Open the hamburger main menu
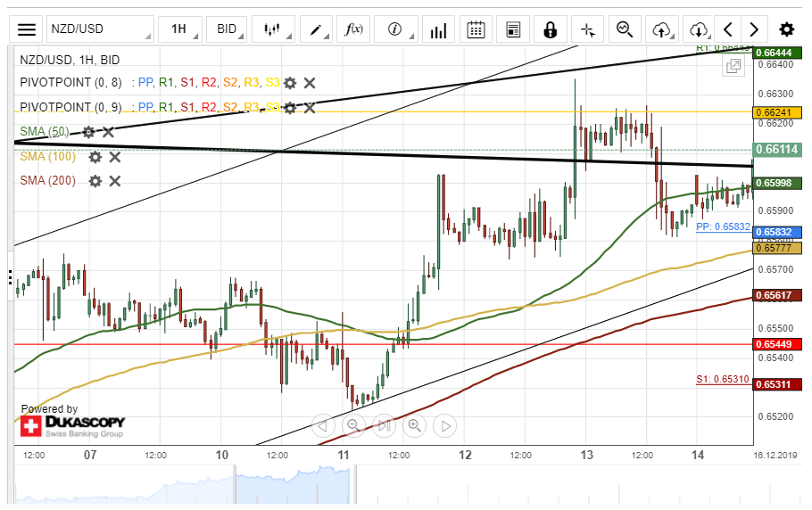The width and height of the screenshot is (812, 510). [x=27, y=29]
